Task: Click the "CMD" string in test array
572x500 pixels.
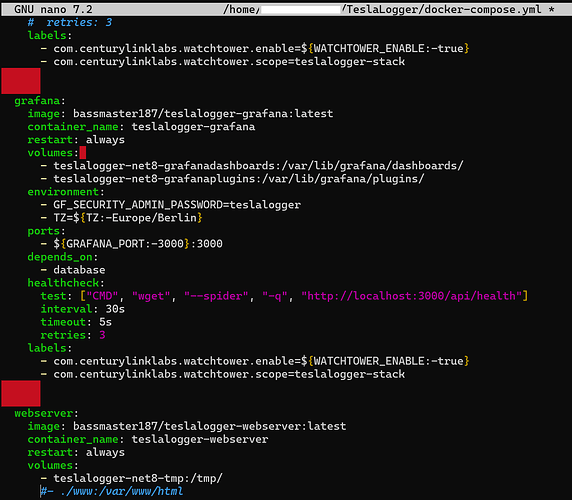Action: [x=103, y=296]
